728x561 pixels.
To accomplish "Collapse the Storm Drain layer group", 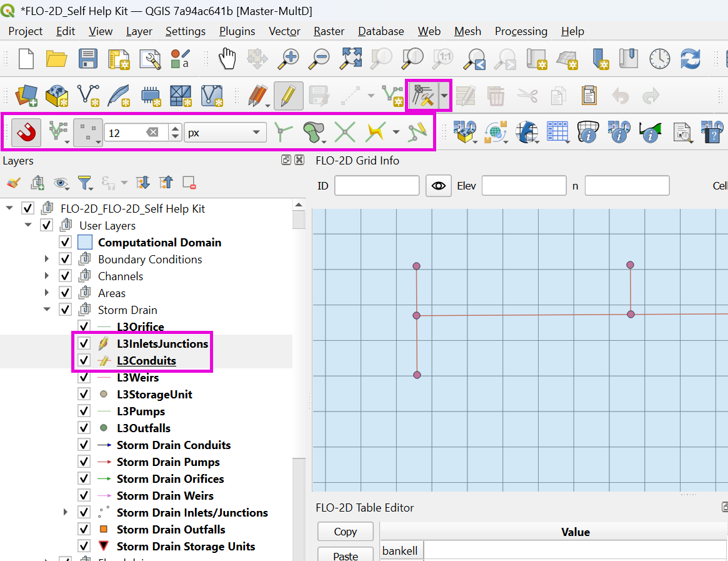I will (x=47, y=310).
